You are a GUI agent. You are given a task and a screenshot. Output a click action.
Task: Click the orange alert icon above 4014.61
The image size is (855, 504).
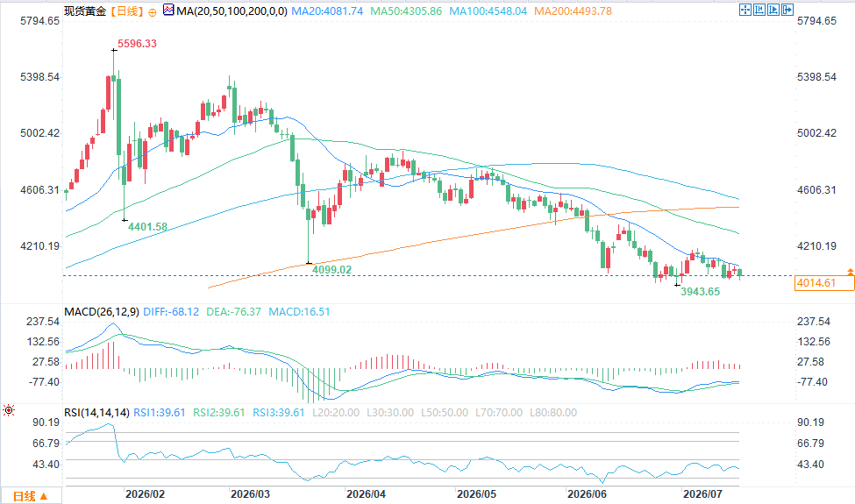(x=850, y=272)
